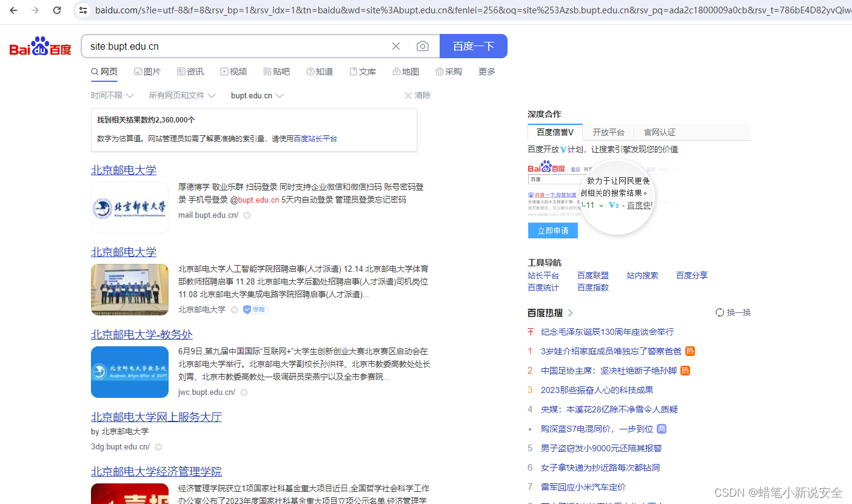Open 站内搜索 tool link
The height and width of the screenshot is (504, 852).
point(642,275)
